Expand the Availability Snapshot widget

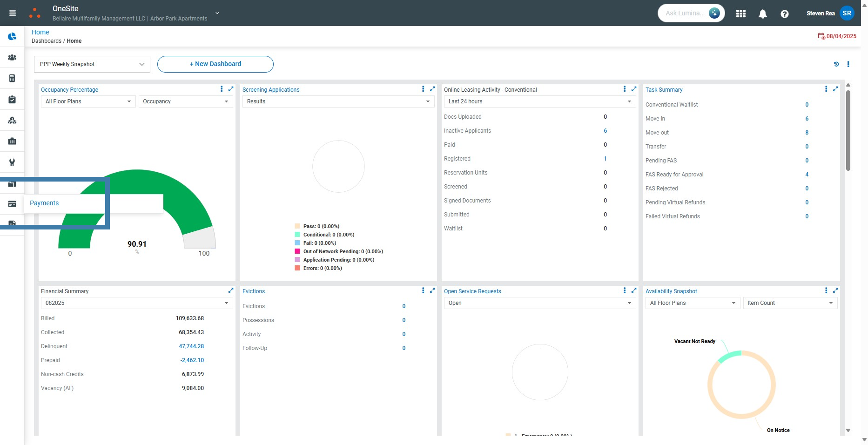pyautogui.click(x=835, y=290)
